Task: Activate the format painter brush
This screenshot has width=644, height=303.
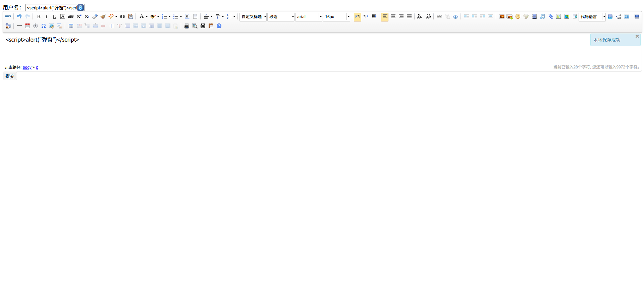Action: pyautogui.click(x=103, y=16)
